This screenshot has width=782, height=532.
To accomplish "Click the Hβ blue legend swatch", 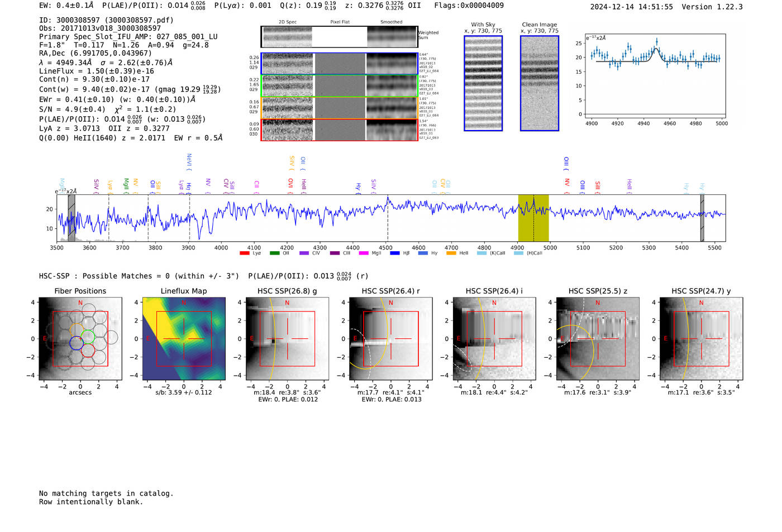I will pyautogui.click(x=395, y=253).
